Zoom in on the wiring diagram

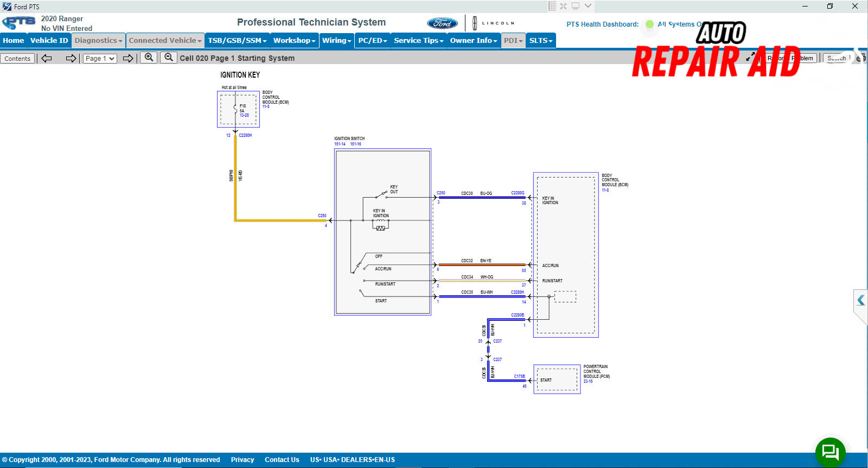tap(149, 58)
